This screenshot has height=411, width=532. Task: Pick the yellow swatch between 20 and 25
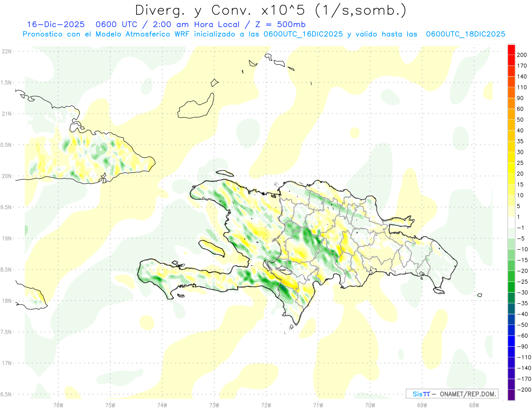coord(511,168)
